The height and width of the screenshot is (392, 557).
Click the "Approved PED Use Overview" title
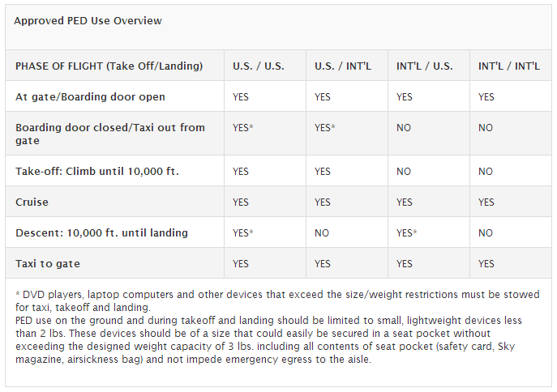click(x=88, y=20)
